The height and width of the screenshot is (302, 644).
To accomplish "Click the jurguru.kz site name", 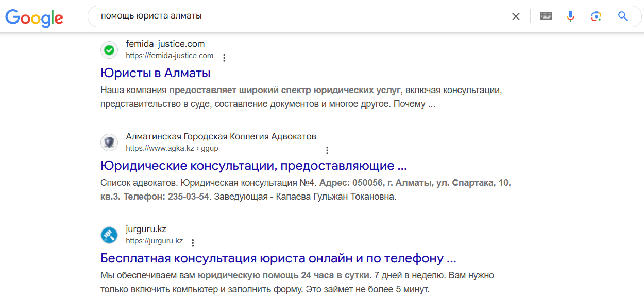I will point(146,229).
